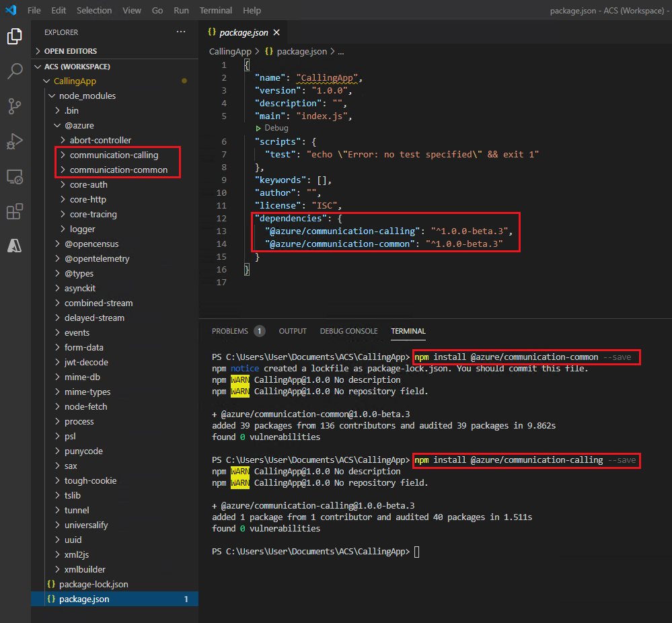Expand the OPEN EDITORS section
This screenshot has height=623, width=672.
tap(70, 51)
